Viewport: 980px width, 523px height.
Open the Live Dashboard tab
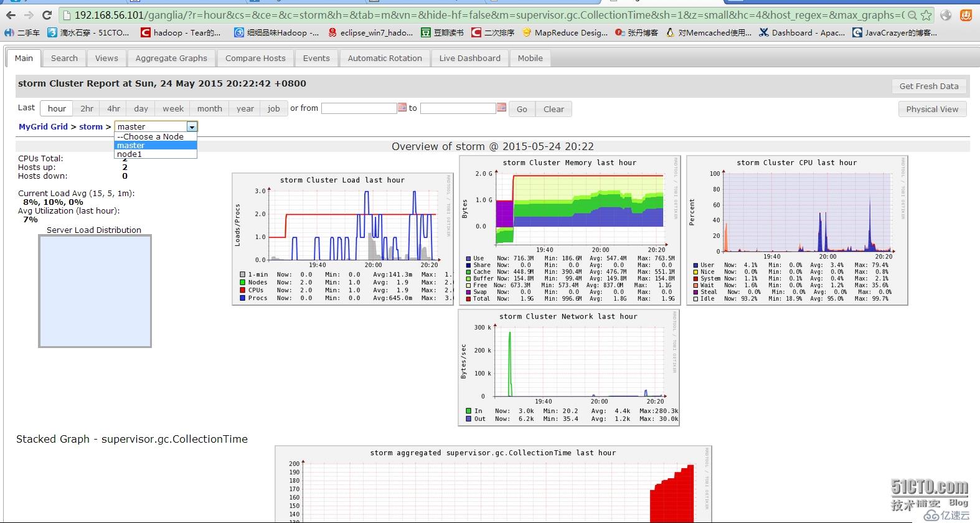(469, 58)
